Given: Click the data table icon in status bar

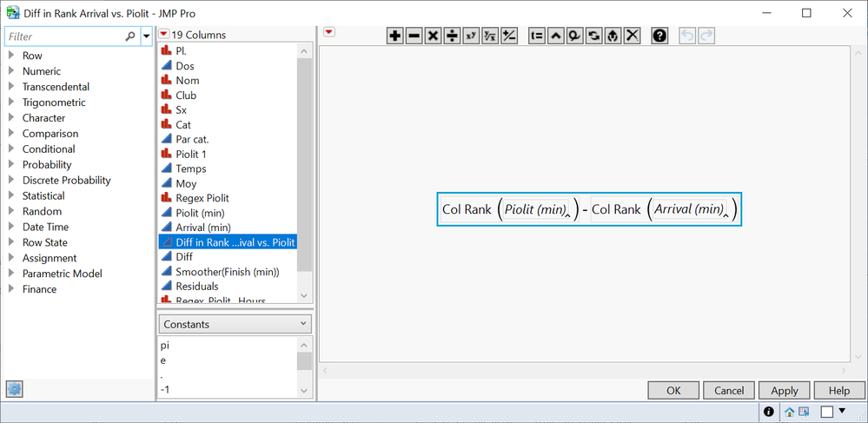Looking at the screenshot, I should pos(803,412).
